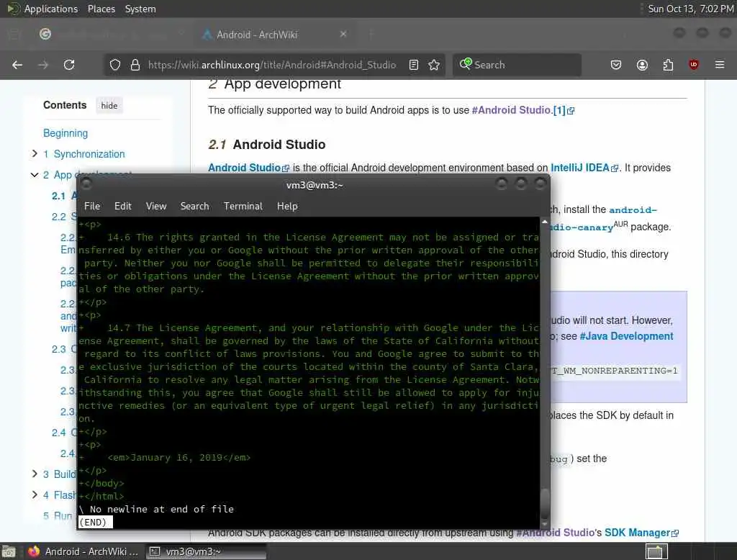Screen dimensions: 737x560
Task: Bookmark this page with the star icon
Action: [434, 65]
